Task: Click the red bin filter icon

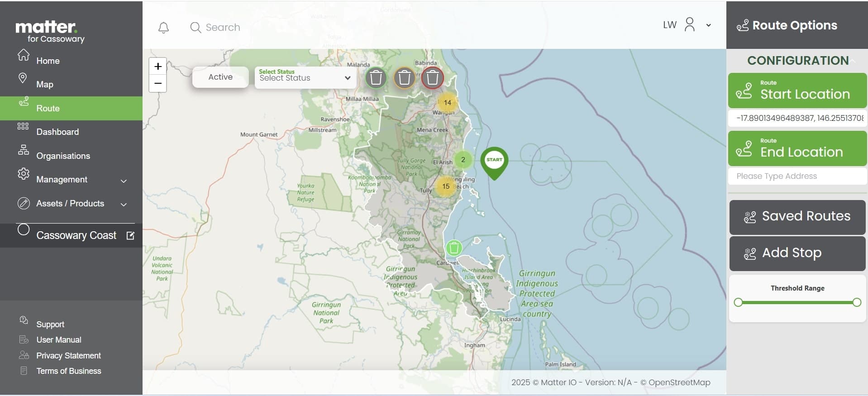Action: pyautogui.click(x=432, y=78)
